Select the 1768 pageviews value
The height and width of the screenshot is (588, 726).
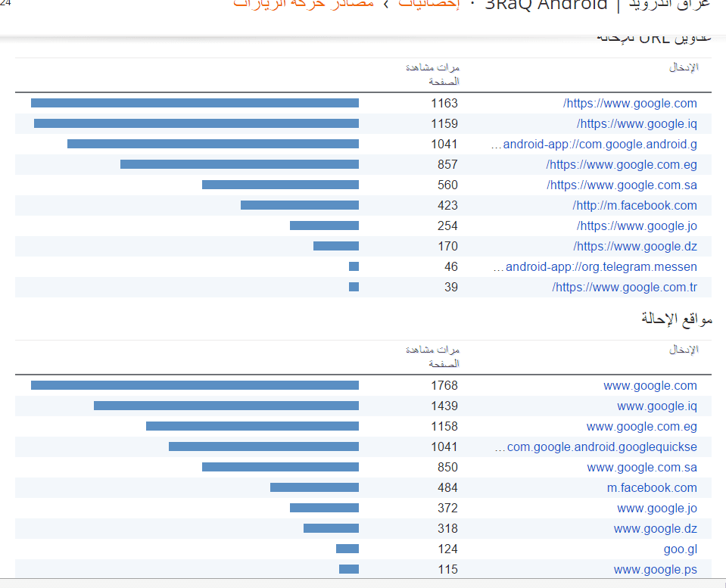click(444, 385)
